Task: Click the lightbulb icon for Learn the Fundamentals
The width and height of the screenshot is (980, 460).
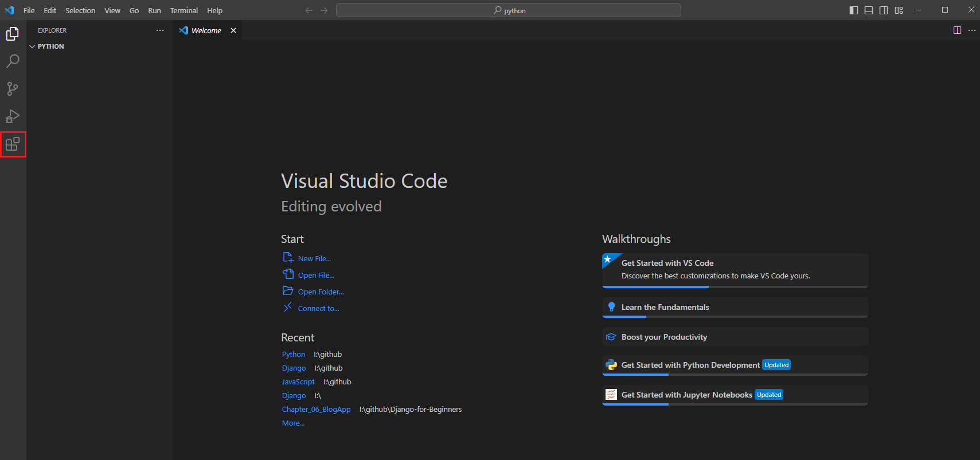Action: point(611,307)
